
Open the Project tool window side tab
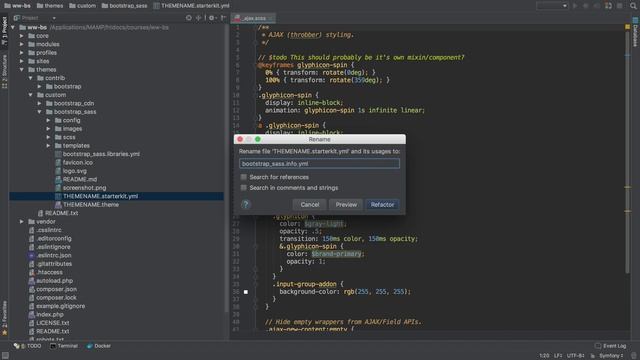(4, 31)
